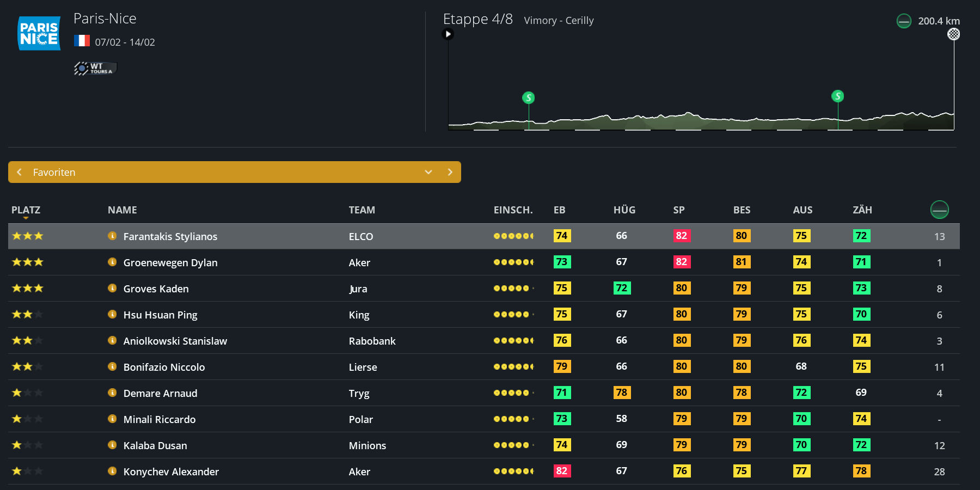Click the second green sprint marker on profile
980x490 pixels.
pos(838,96)
